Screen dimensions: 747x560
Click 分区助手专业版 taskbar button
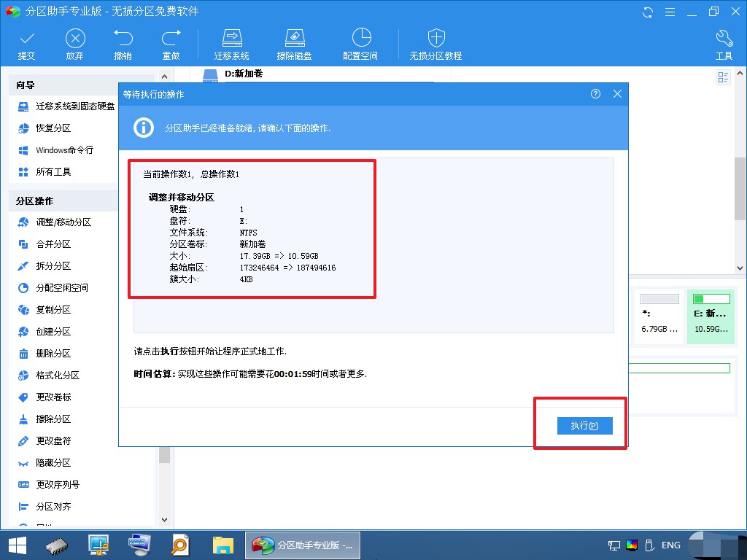point(303,545)
